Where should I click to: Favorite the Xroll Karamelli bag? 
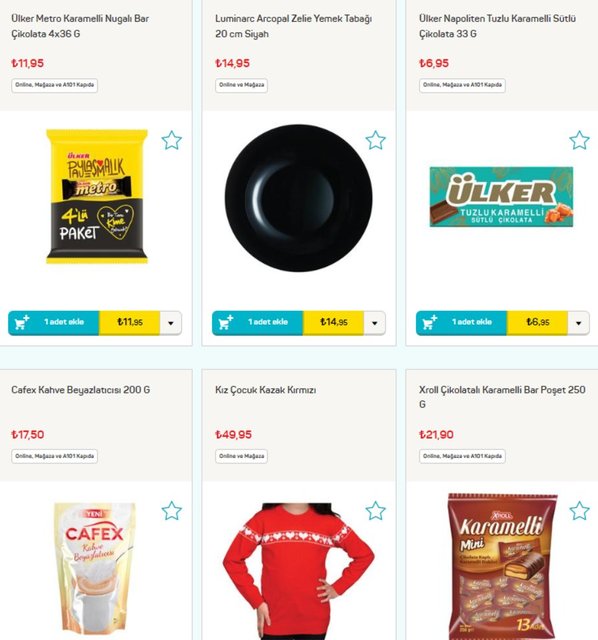(x=579, y=511)
